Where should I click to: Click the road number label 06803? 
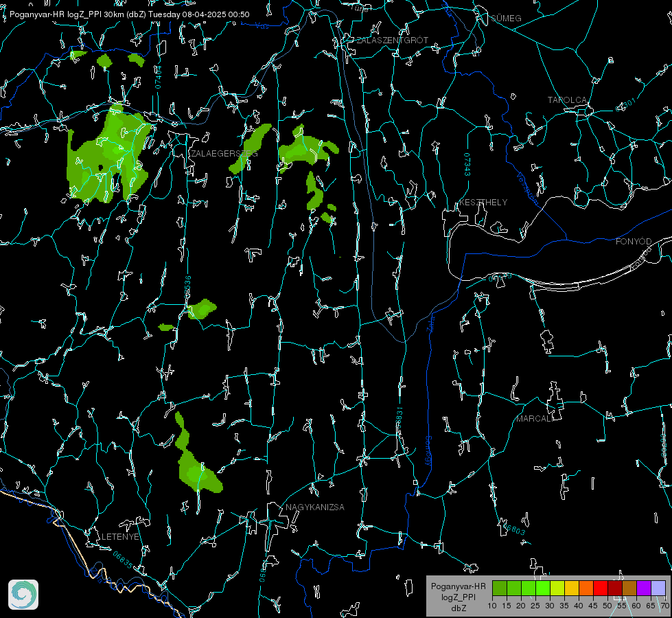(513, 529)
